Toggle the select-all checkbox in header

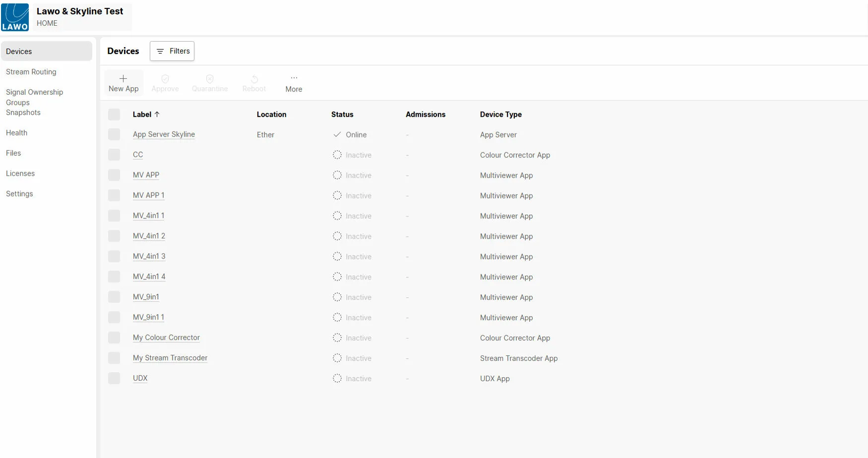pos(114,115)
